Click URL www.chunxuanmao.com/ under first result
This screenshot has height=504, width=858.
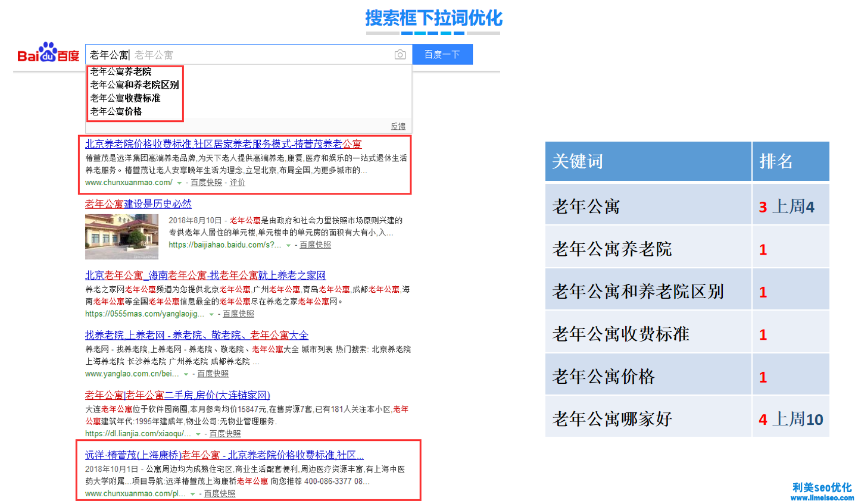click(129, 183)
